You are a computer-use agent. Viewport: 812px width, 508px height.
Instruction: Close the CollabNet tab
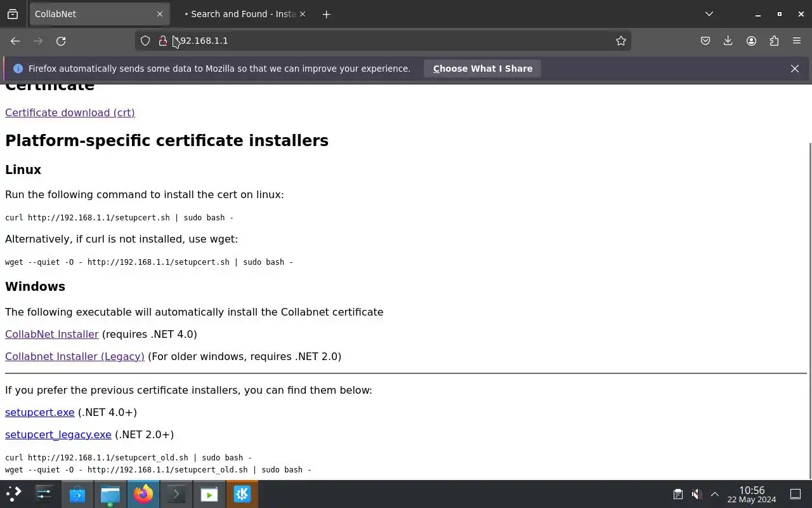click(160, 14)
